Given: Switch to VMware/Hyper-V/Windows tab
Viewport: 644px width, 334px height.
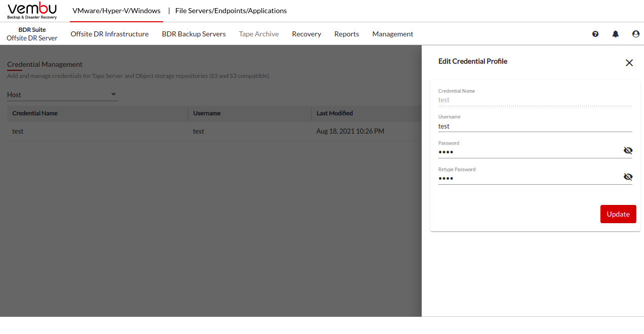Looking at the screenshot, I should point(117,11).
